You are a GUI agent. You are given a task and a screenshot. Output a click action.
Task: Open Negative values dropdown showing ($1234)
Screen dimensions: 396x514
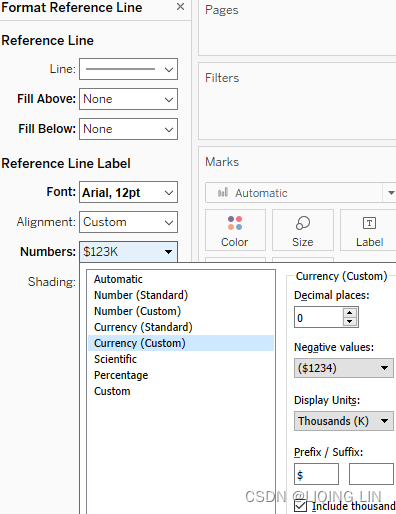click(x=344, y=368)
